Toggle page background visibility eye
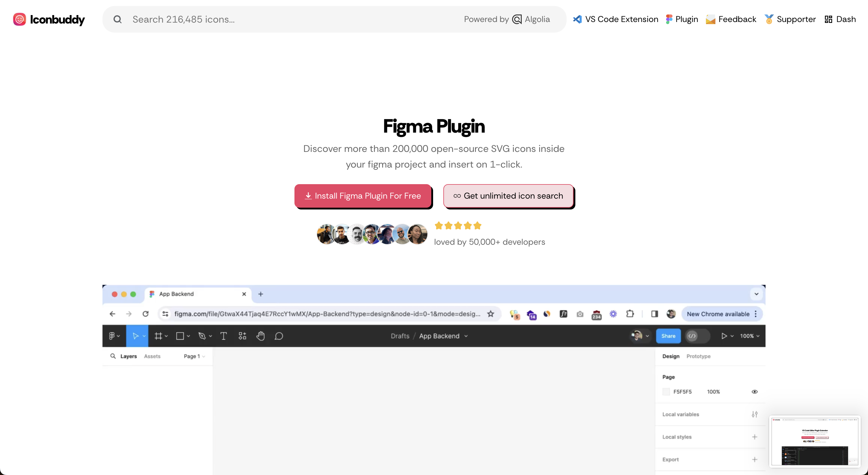868x475 pixels. tap(754, 392)
